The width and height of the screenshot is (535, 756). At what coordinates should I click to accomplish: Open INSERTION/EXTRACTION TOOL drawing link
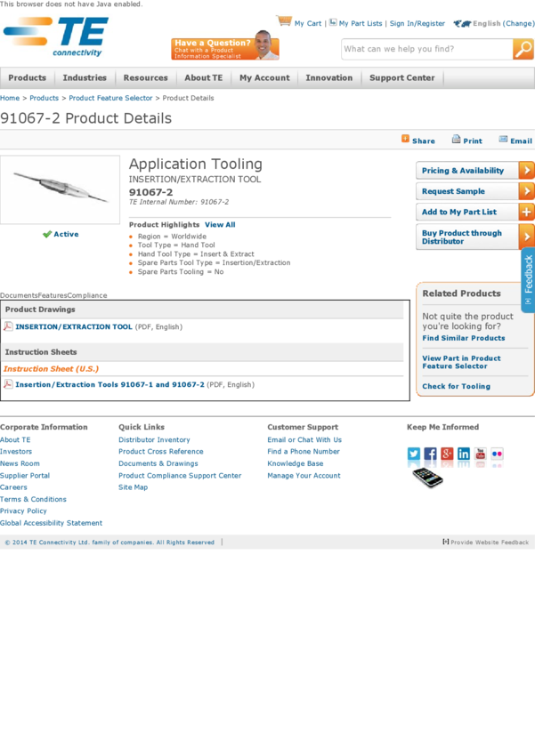click(74, 326)
